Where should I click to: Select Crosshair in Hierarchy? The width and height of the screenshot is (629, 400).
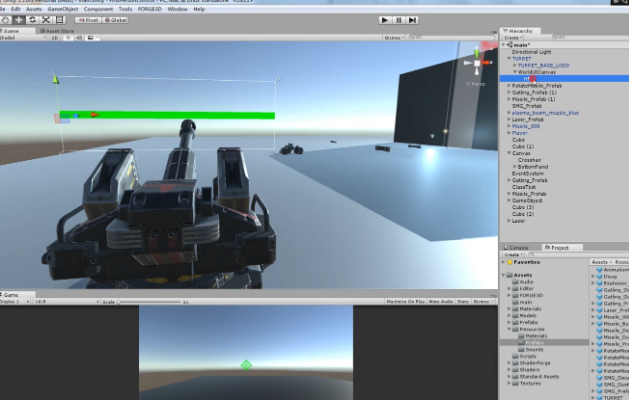point(530,160)
